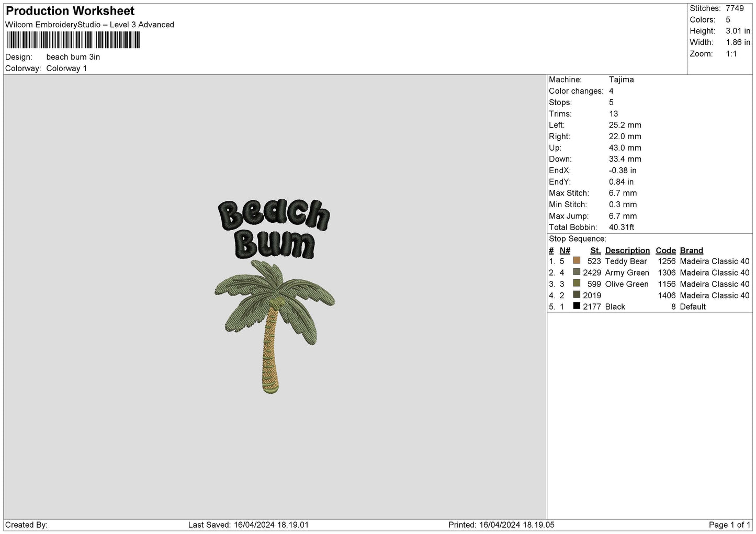This screenshot has width=756, height=534.
Task: Click the Width value 1.86 in
Action: [x=738, y=42]
